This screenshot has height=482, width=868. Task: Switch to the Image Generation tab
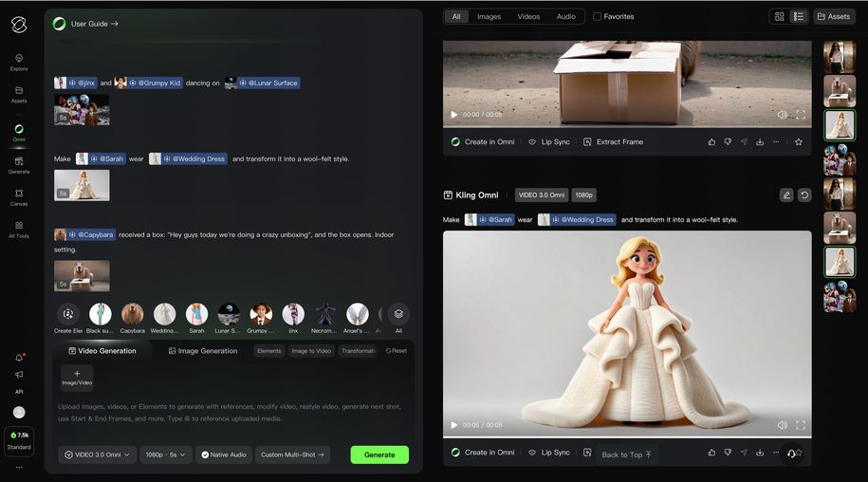203,351
